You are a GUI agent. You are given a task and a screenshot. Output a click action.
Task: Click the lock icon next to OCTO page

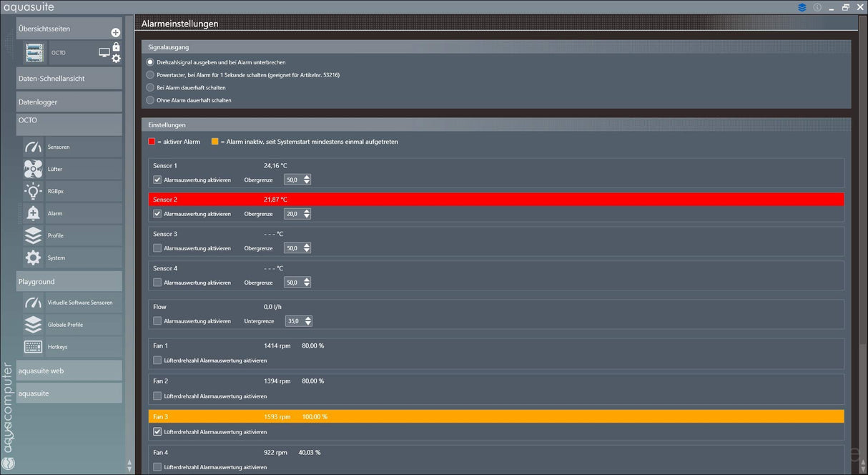tap(116, 47)
